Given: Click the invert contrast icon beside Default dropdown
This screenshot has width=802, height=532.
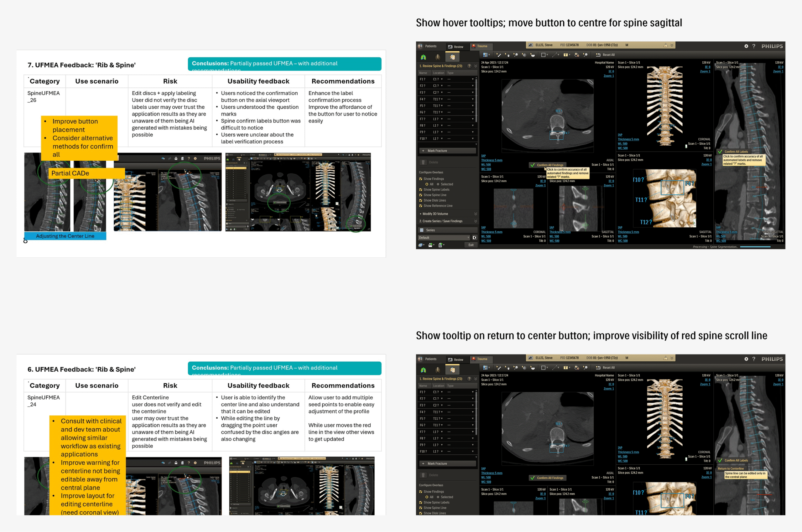Looking at the screenshot, I should click(x=475, y=237).
